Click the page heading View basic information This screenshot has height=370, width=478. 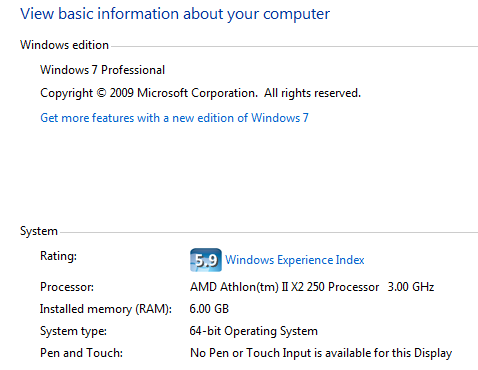(x=175, y=14)
